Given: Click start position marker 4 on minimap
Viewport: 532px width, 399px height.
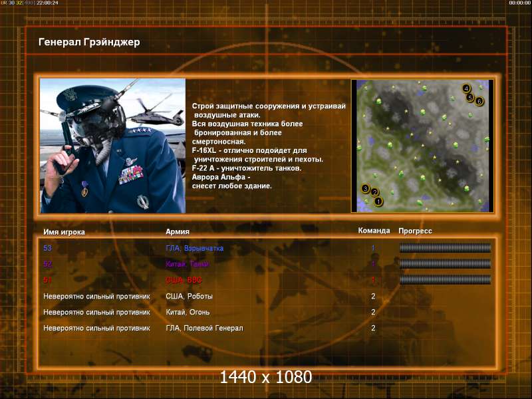Looking at the screenshot, I should point(466,88).
